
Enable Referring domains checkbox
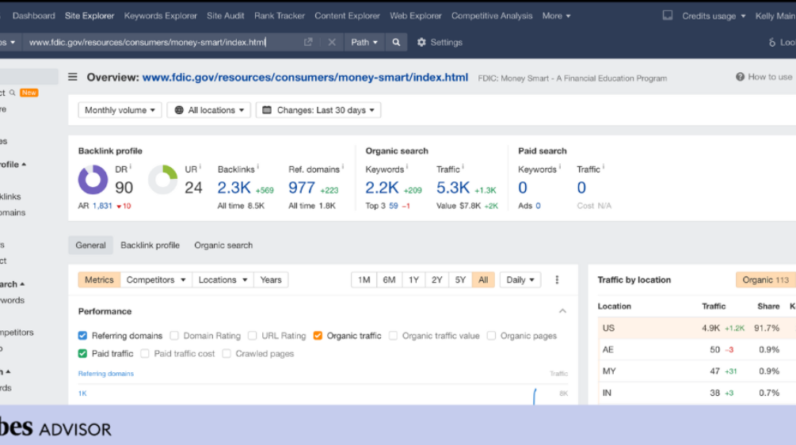(x=83, y=335)
